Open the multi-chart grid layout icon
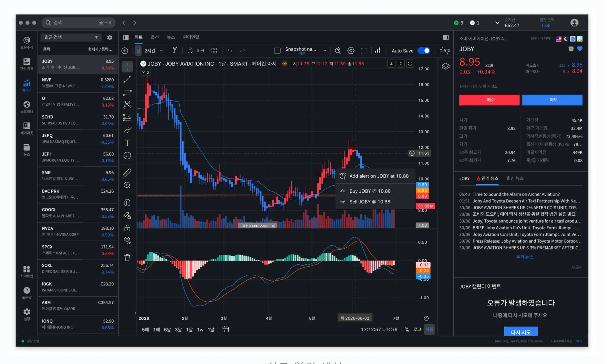Image resolution: width=604 pixels, height=364 pixels. [x=214, y=51]
